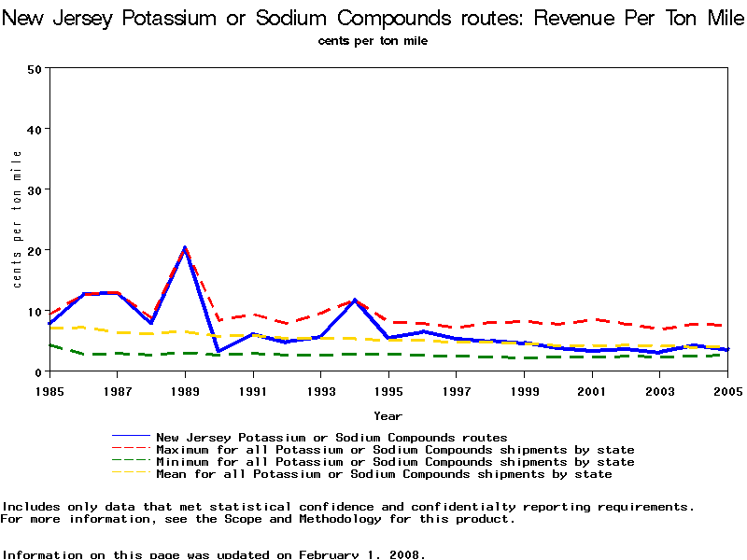
Task: Click the 50 value on y-axis
Action: coord(35,68)
